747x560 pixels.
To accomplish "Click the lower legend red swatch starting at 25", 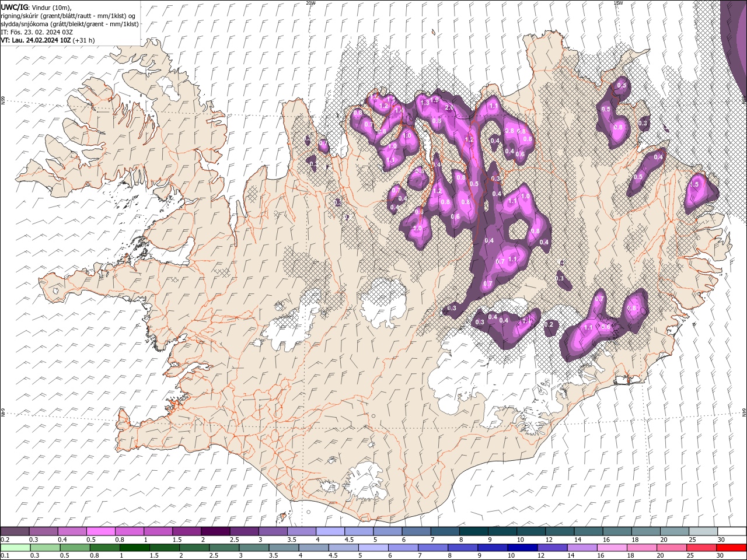I will tap(701, 548).
